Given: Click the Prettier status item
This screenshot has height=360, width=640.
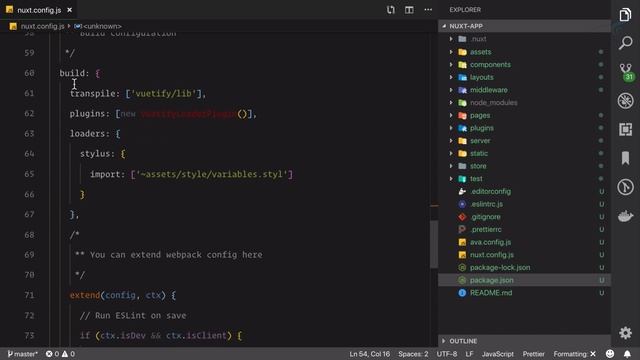Looking at the screenshot, I should (533, 354).
